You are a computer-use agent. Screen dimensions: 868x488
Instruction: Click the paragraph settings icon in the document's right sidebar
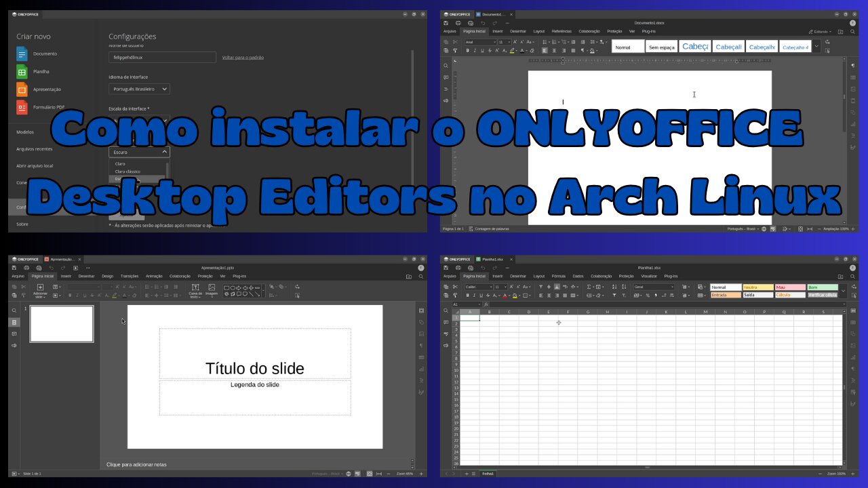852,66
